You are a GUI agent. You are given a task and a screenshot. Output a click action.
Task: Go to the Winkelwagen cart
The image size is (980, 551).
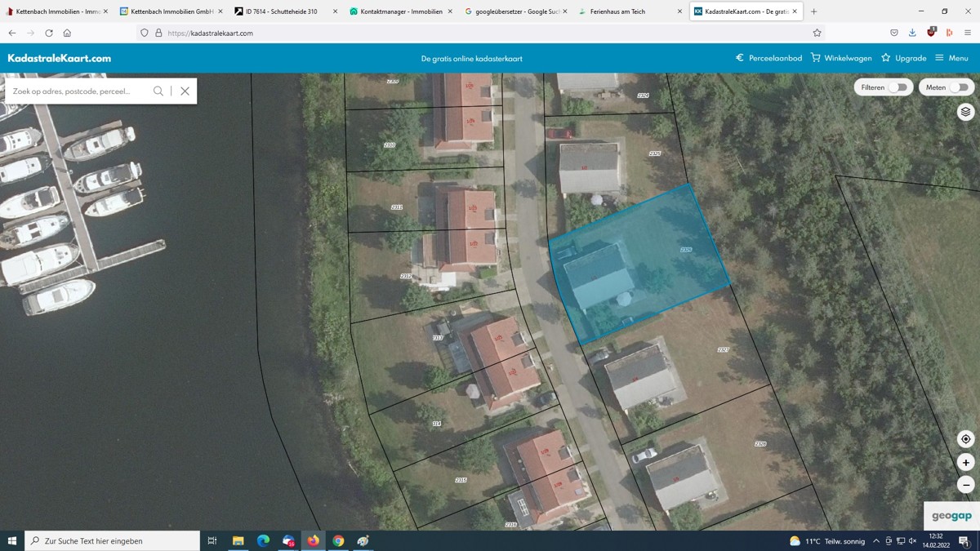(x=841, y=58)
